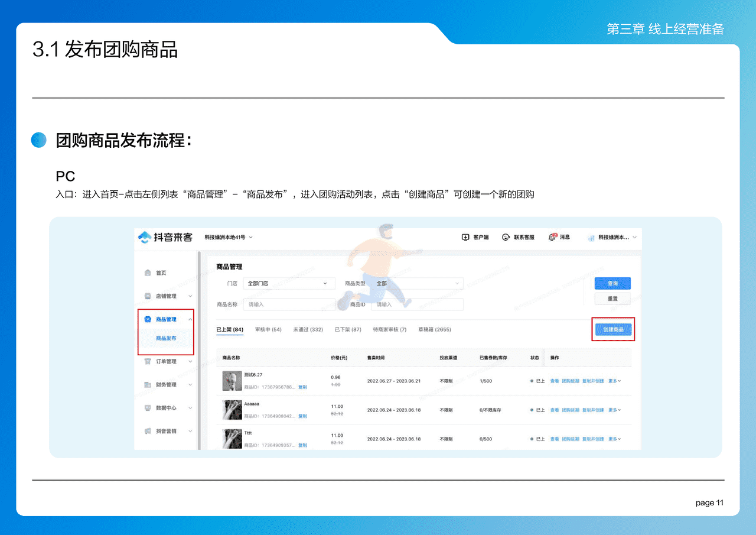
Task: Open the 科技绿洲本地41号 store switcher dropdown
Action: click(229, 237)
